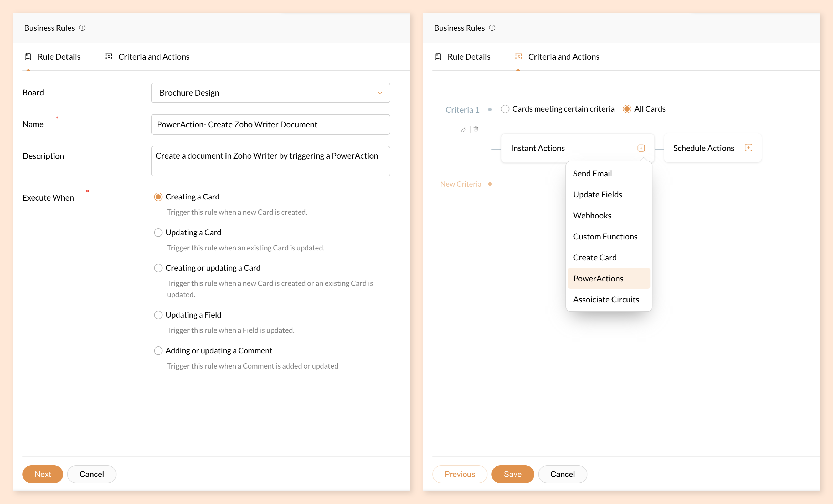The width and height of the screenshot is (833, 504).
Task: Click the Criteria 1 delete trash icon
Action: point(476,129)
